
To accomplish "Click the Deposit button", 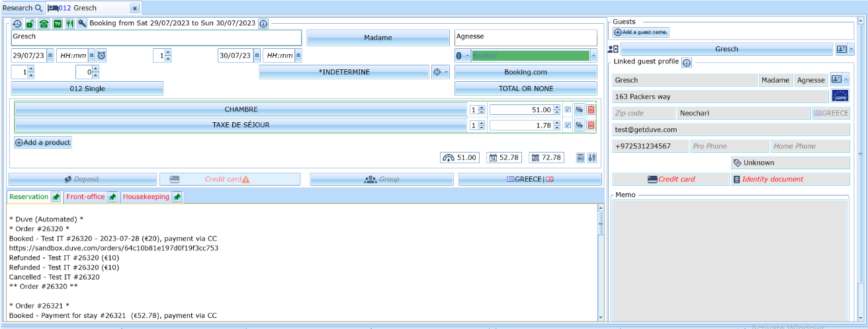I will click(x=83, y=179).
